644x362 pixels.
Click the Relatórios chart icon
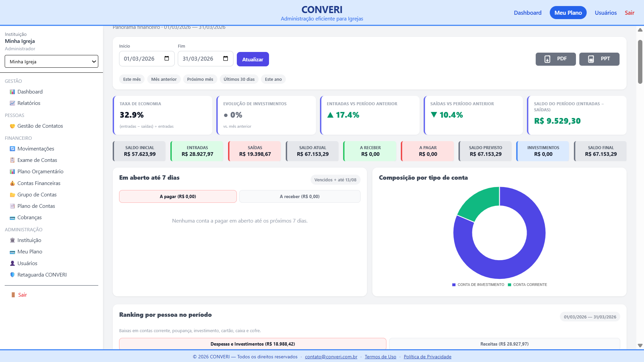12,103
